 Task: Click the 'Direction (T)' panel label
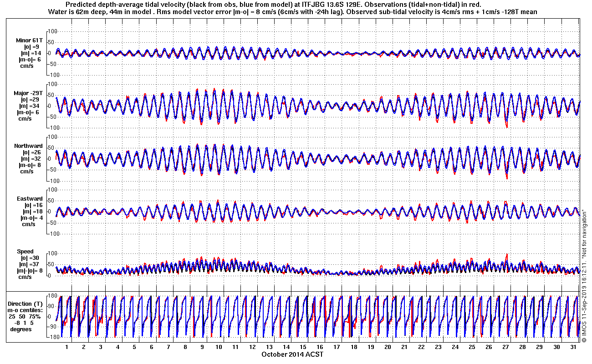(x=26, y=303)
